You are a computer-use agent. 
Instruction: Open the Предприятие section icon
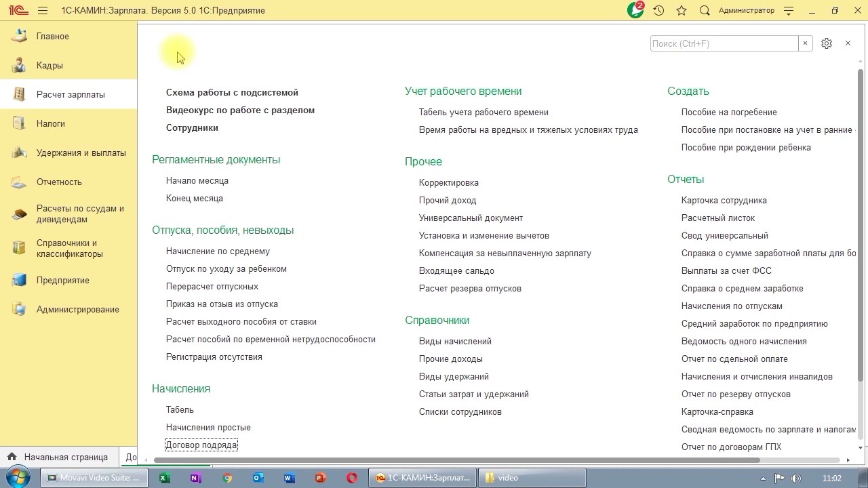19,280
